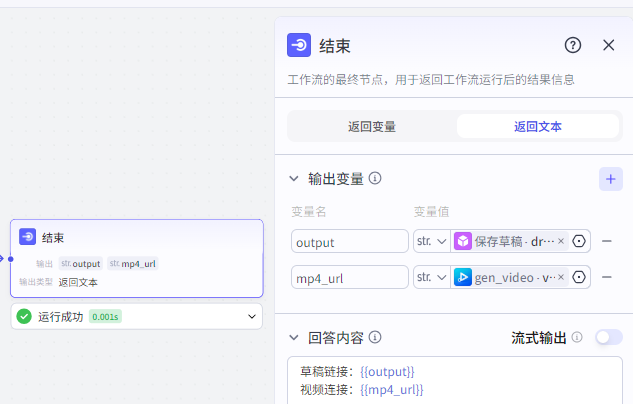Viewport: 633px width, 404px height.
Task: Click the {{output}} variable in answer text
Action: 387,372
